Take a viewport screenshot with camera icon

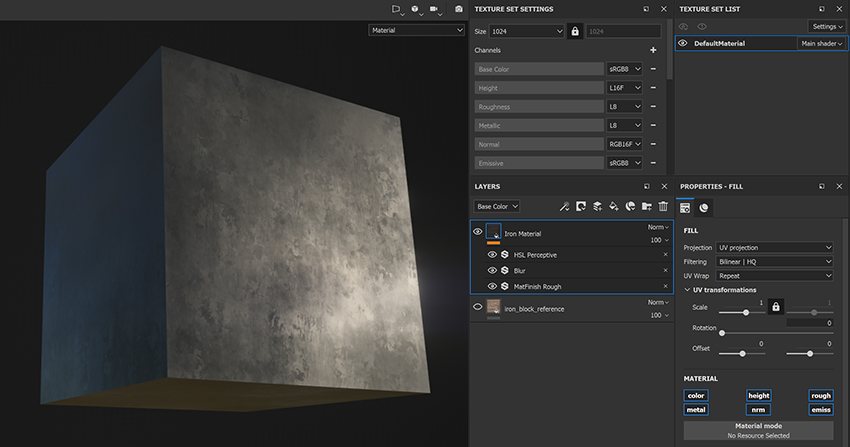pyautogui.click(x=459, y=9)
